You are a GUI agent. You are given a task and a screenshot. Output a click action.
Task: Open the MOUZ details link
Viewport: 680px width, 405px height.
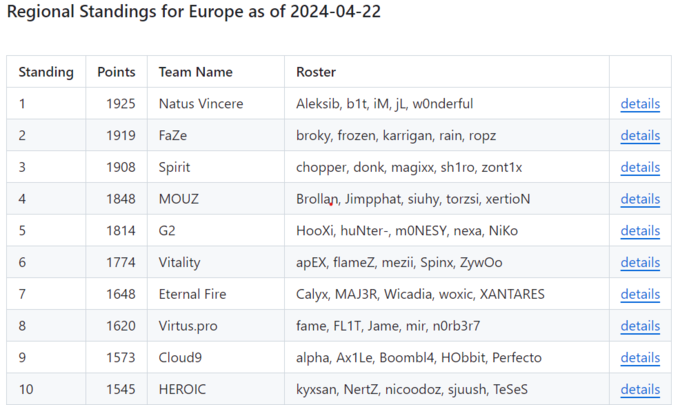pyautogui.click(x=640, y=199)
